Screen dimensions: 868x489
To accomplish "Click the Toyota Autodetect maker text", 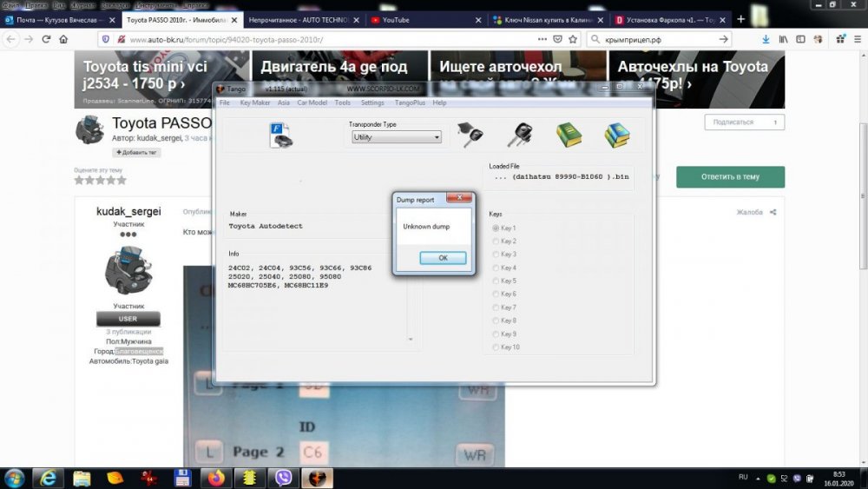I will click(x=266, y=226).
